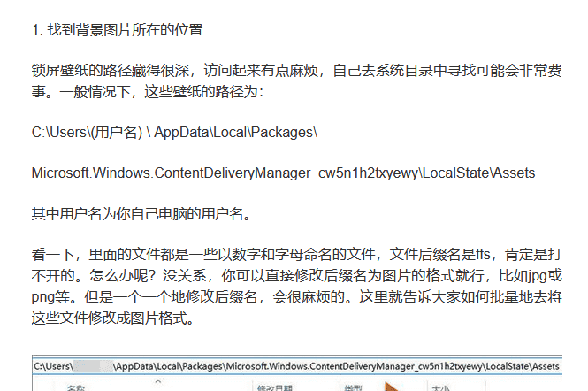Click the sort arrow above the 名称 column
The image size is (588, 391).
158,381
